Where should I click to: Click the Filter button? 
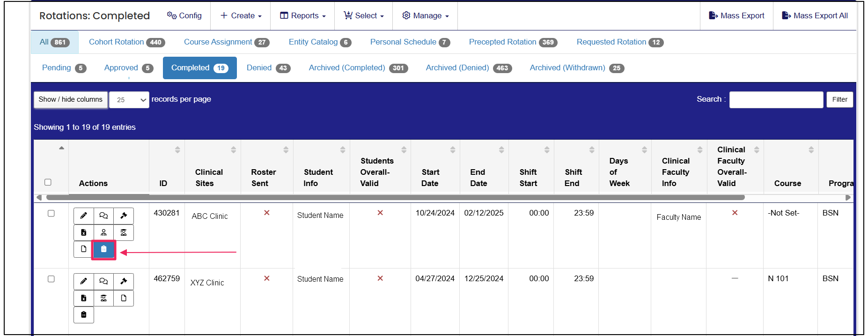(x=839, y=99)
